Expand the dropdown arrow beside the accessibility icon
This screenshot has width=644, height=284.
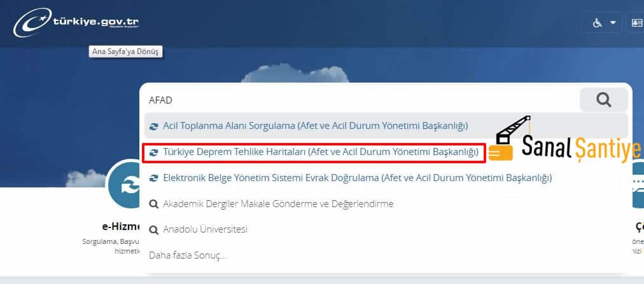(x=613, y=23)
